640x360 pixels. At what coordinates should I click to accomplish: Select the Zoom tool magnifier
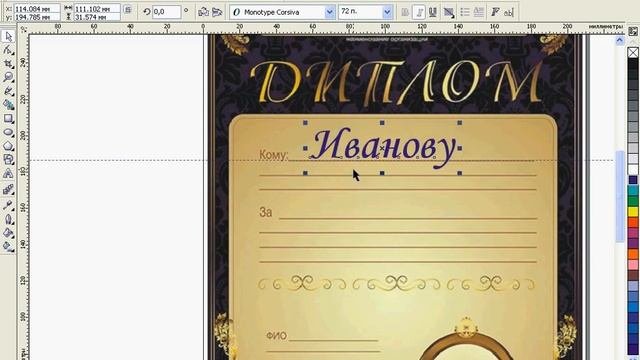click(8, 78)
